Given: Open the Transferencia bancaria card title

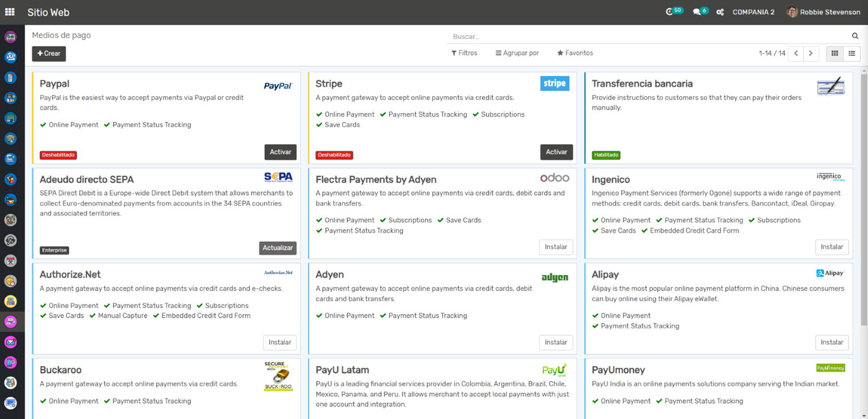Looking at the screenshot, I should pyautogui.click(x=642, y=83).
